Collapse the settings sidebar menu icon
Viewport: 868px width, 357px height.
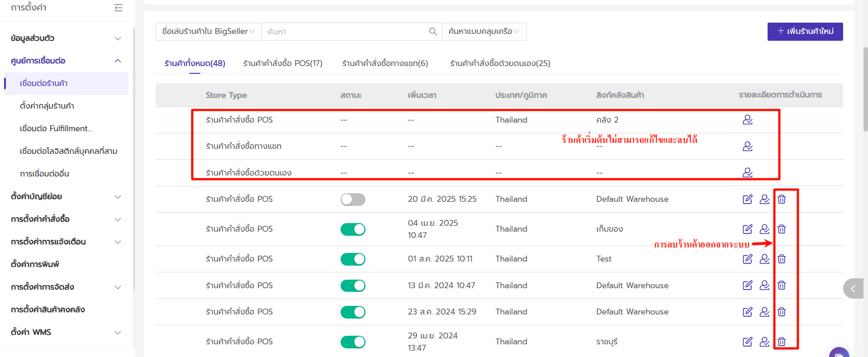tap(118, 8)
